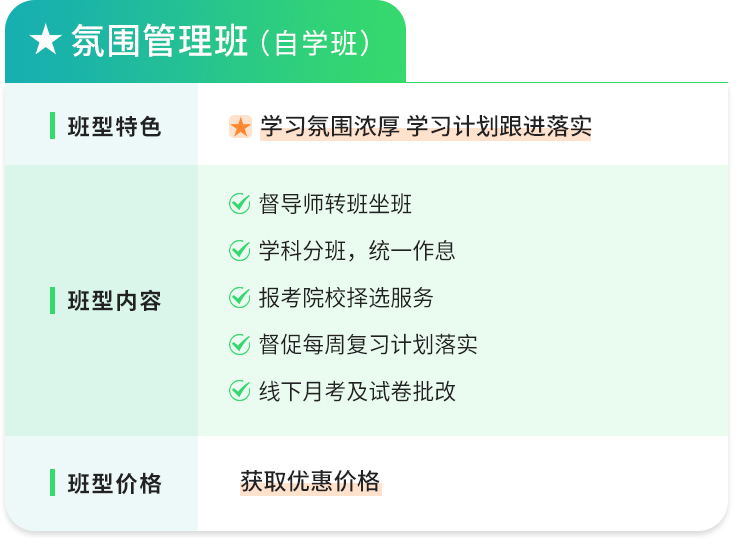Click green checkmark next to 学科分班，统一作息
This screenshot has height=538, width=737.
240,251
